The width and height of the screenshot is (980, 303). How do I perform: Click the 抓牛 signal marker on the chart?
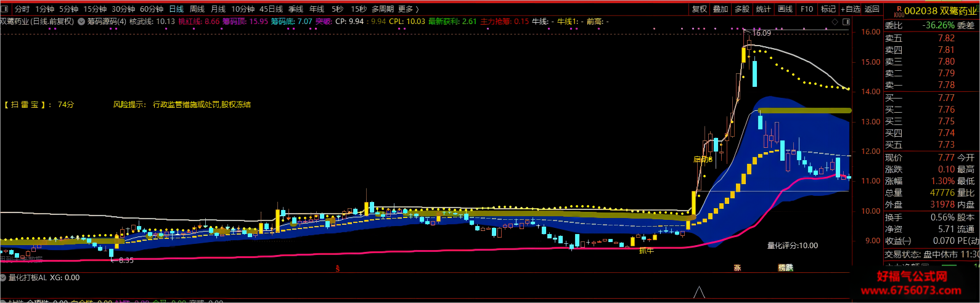tap(646, 251)
